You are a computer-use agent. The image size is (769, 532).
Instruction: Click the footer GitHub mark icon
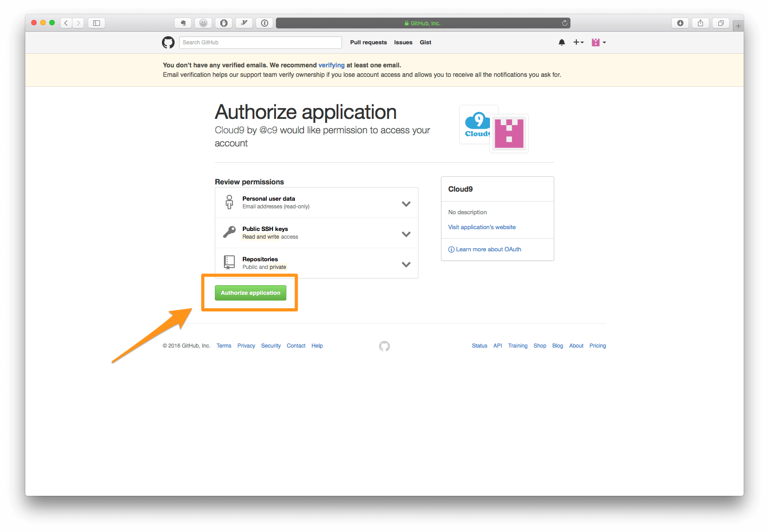pos(384,346)
